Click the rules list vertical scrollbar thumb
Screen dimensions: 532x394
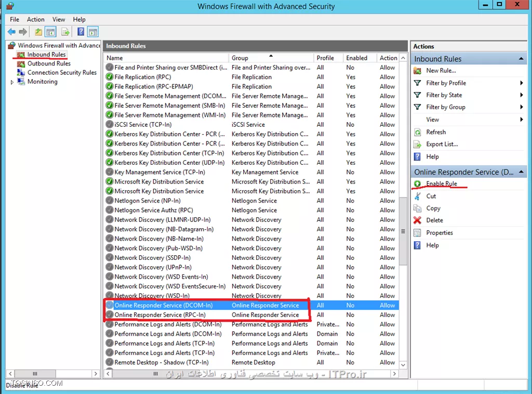(x=403, y=231)
